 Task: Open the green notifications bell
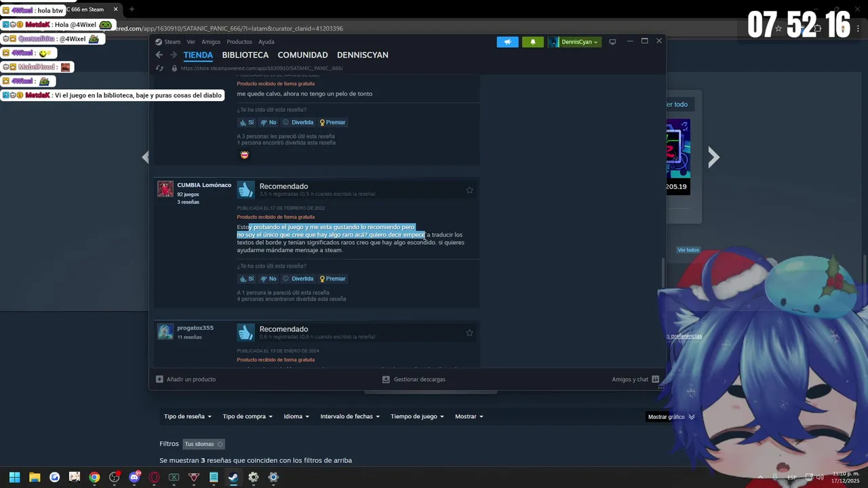(532, 42)
